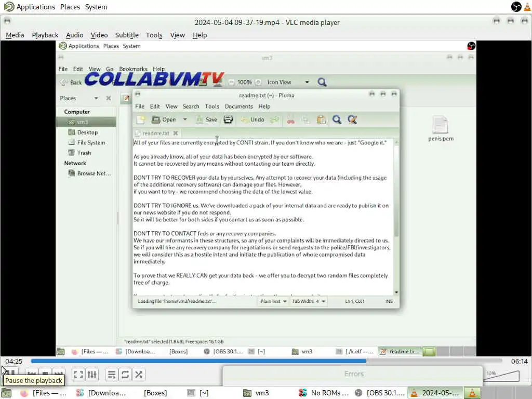Click Pluma's Copy icon
Viewport: 532px width, 399px height.
[306, 120]
